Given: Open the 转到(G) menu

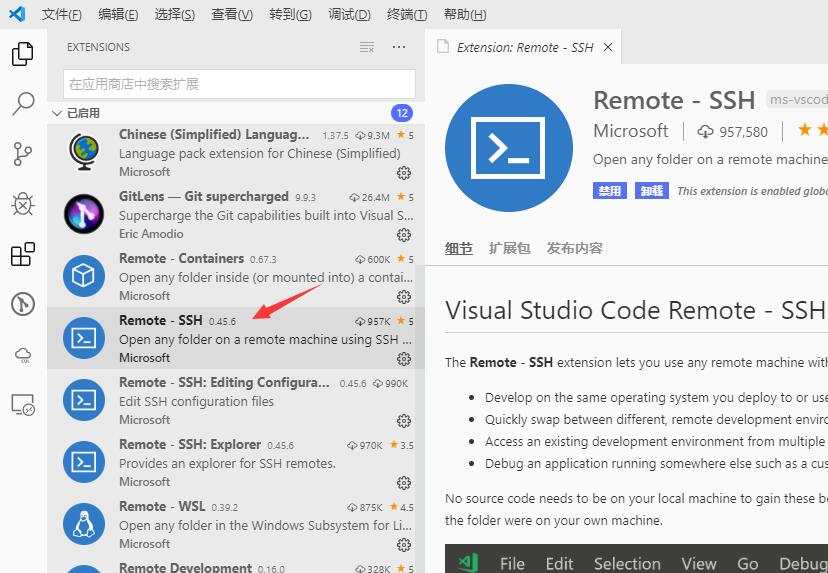Looking at the screenshot, I should coord(290,14).
